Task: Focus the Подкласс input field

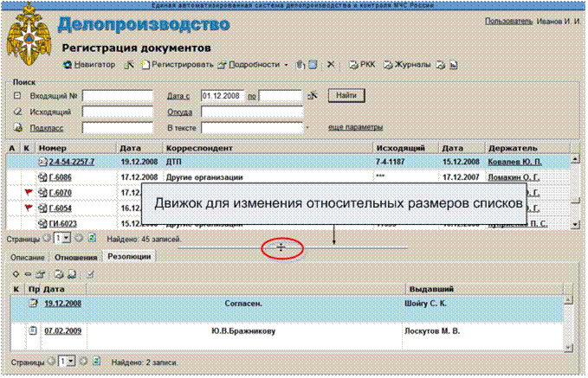Action: pos(118,128)
